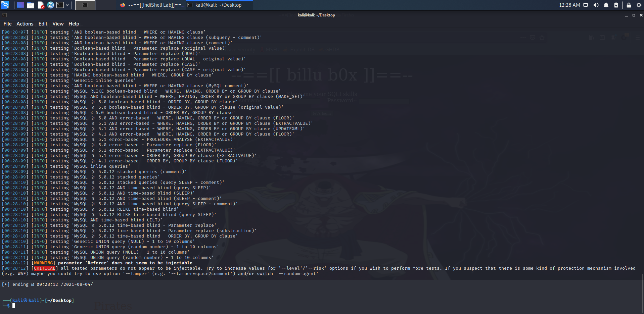Click the terminal cursor input line

pyautogui.click(x=14, y=306)
